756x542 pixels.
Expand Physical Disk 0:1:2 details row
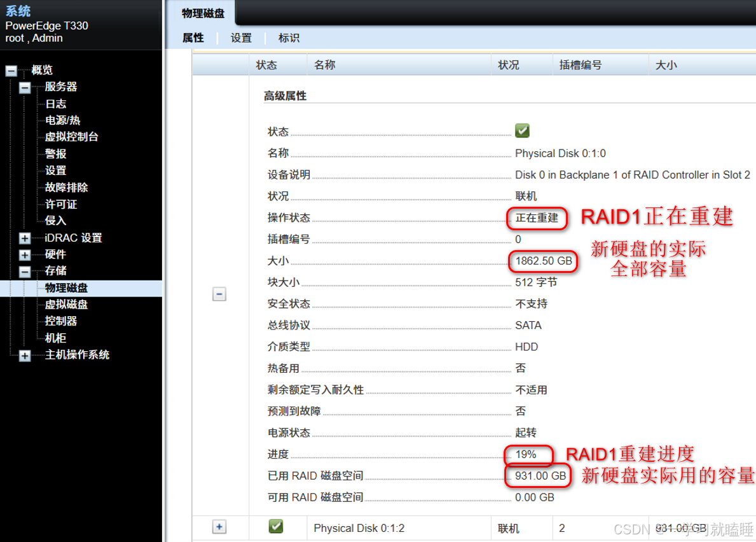tap(219, 527)
